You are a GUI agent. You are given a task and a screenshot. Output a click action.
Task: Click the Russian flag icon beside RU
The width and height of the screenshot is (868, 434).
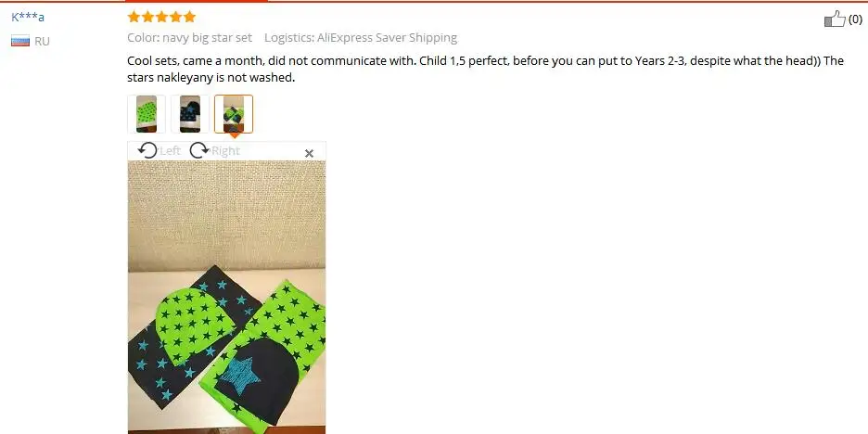tap(20, 41)
